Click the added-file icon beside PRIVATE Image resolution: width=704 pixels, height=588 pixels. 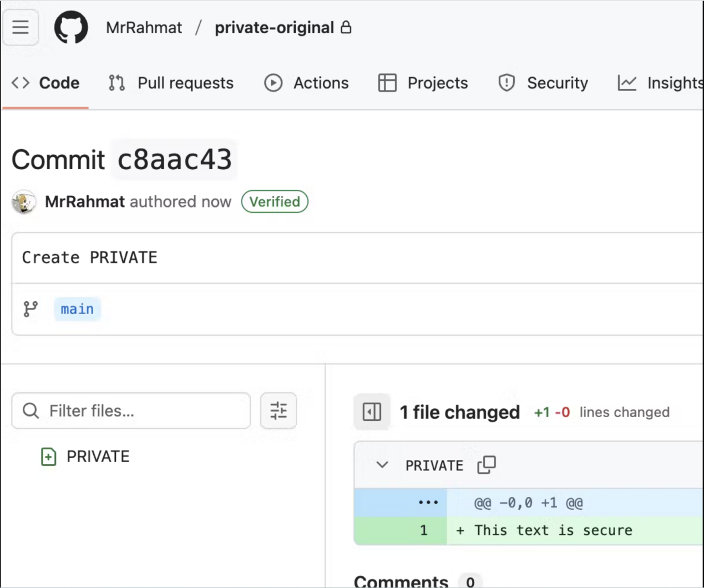[x=49, y=457]
